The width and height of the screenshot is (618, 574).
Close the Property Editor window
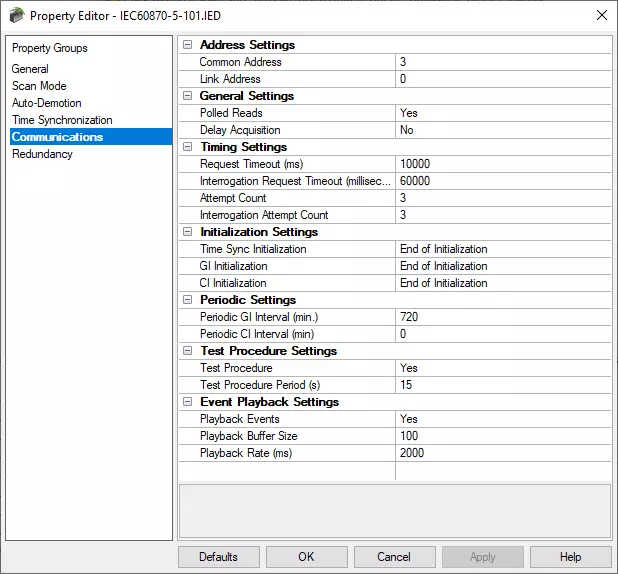tap(601, 15)
